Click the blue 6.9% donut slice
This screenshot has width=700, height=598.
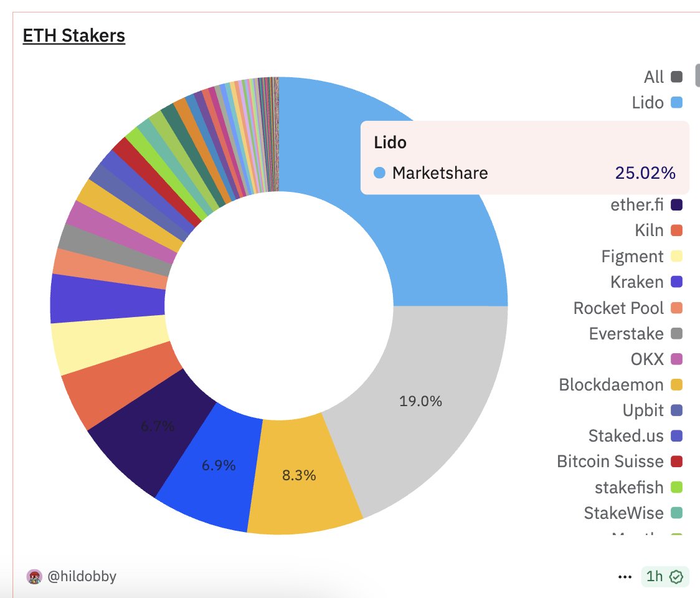point(214,467)
